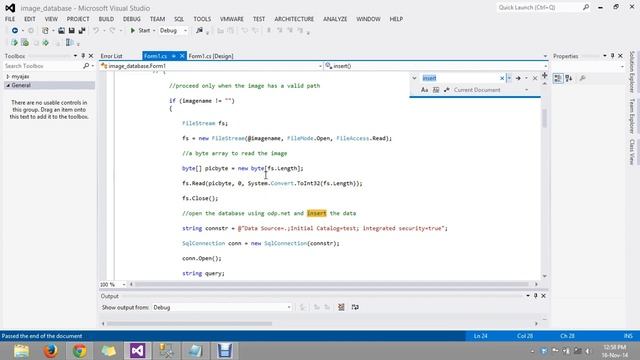
Task: Open the FILE menu
Action: tap(10, 19)
